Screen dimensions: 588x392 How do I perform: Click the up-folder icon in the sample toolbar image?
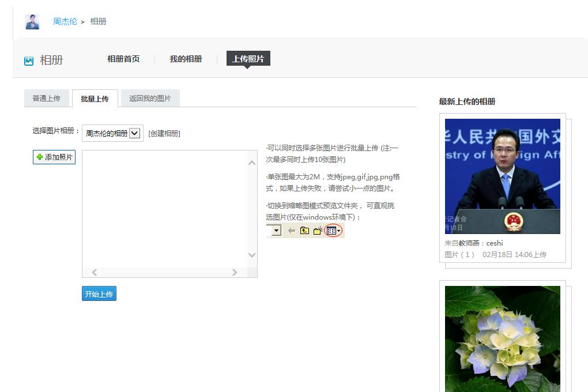(x=304, y=231)
